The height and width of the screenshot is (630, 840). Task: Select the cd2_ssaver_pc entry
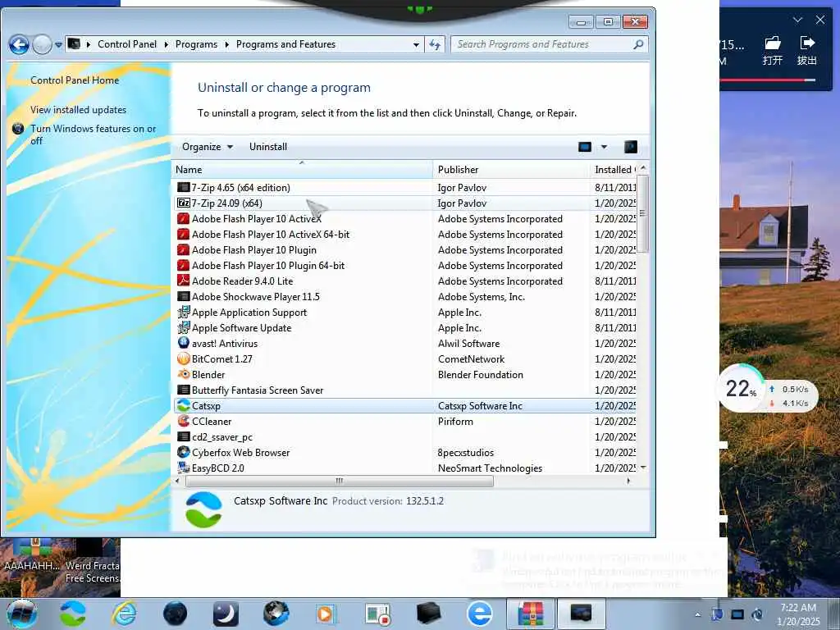coord(405,437)
